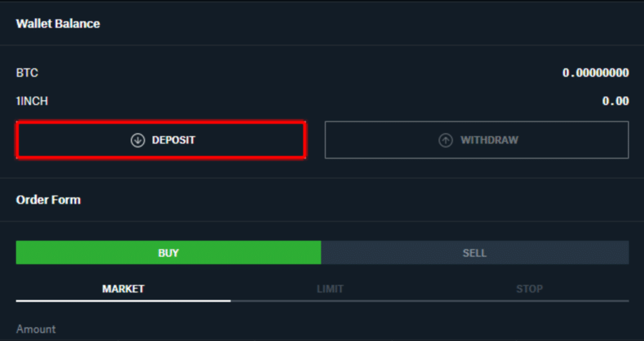Select the MARKET order tab
The height and width of the screenshot is (341, 644).
[x=123, y=289]
